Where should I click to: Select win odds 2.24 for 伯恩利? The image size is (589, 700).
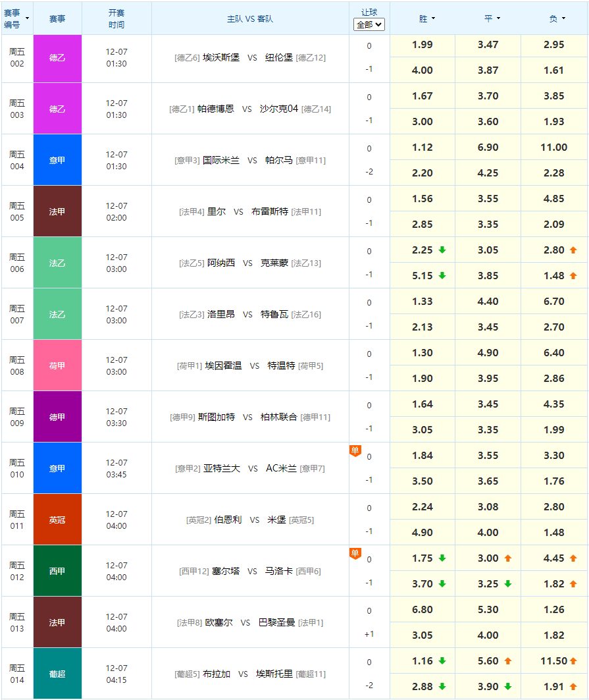423,506
